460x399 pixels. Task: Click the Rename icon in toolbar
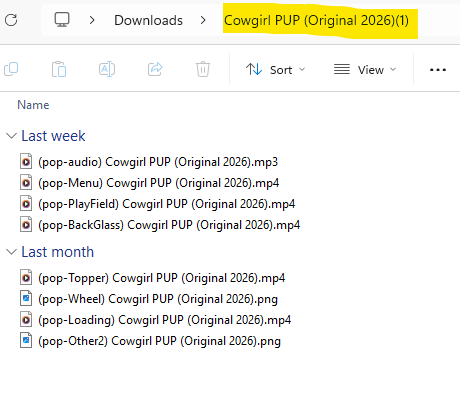pos(107,69)
